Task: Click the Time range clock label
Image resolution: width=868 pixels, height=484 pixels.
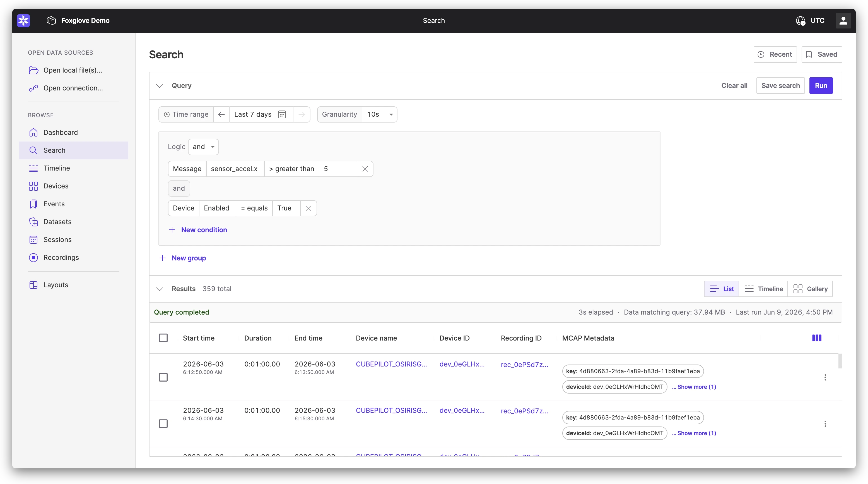Action: pos(186,114)
